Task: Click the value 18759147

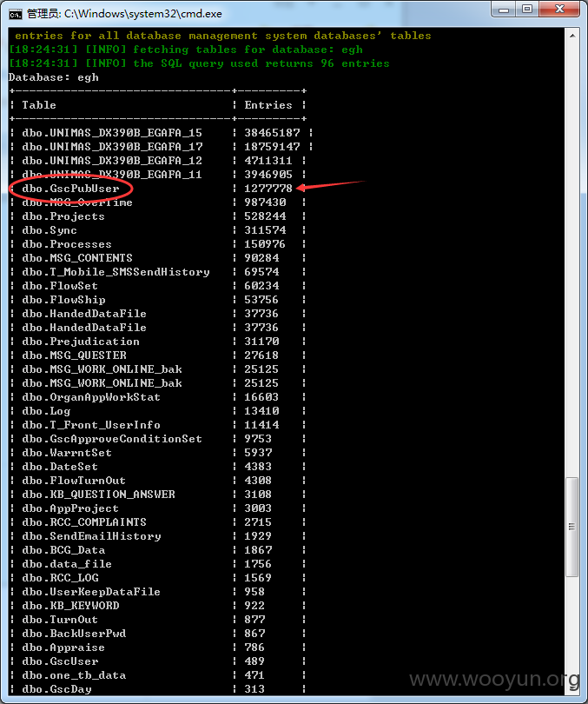Action: point(272,146)
